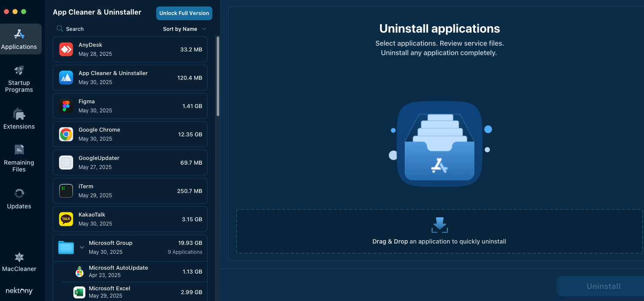Open the Applications sidebar section
This screenshot has width=644, height=301.
pos(21,39)
